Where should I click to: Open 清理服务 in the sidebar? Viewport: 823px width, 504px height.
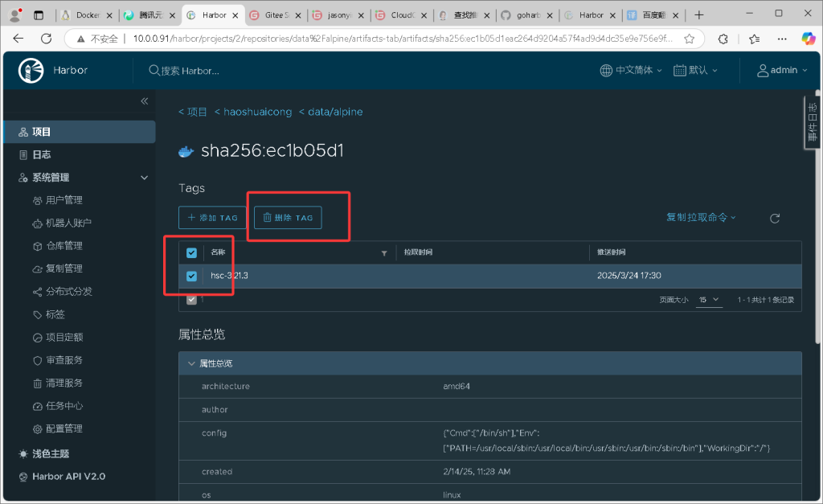click(x=63, y=383)
